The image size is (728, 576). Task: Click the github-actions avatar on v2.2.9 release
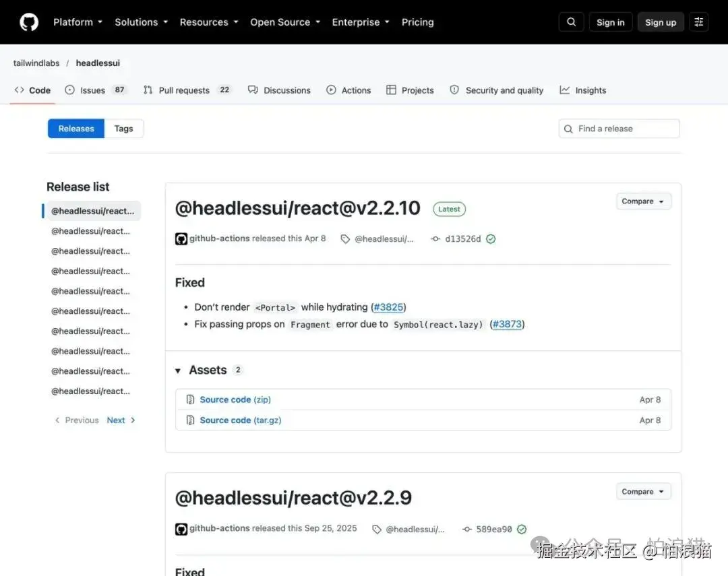tap(181, 529)
